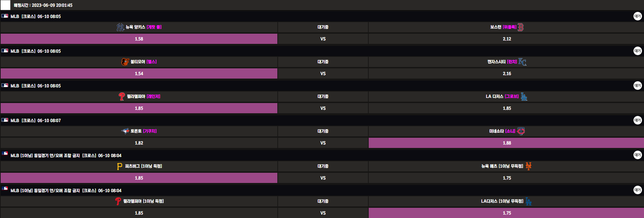Image resolution: width=644 pixels, height=218 pixels.
Task: Click the New York Yankees team logo
Action: tap(120, 27)
